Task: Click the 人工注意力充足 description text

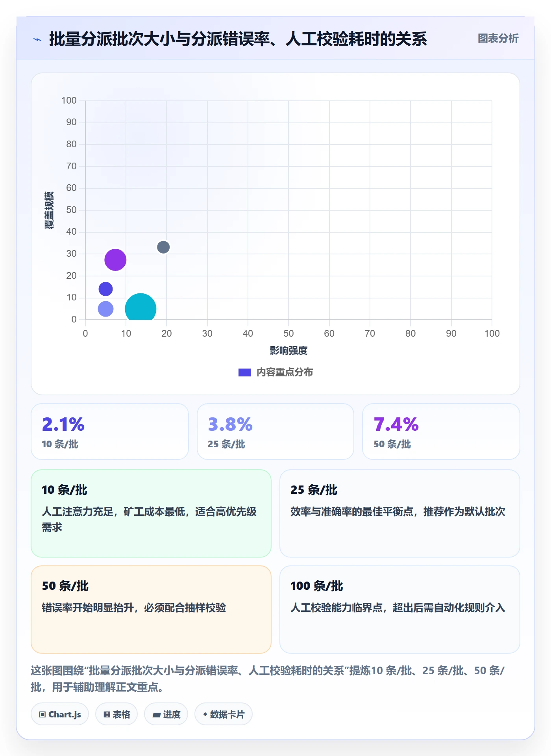Action: click(x=149, y=519)
